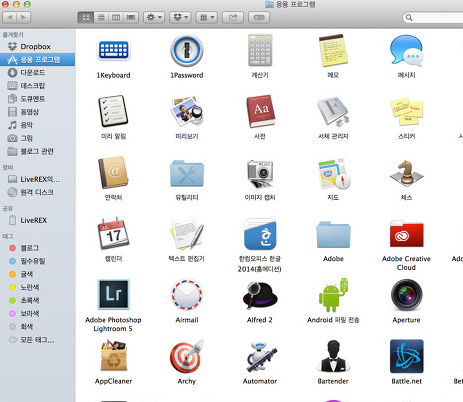Image resolution: width=463 pixels, height=402 pixels.
Task: Open 그림 in the sidebar
Action: point(37,138)
